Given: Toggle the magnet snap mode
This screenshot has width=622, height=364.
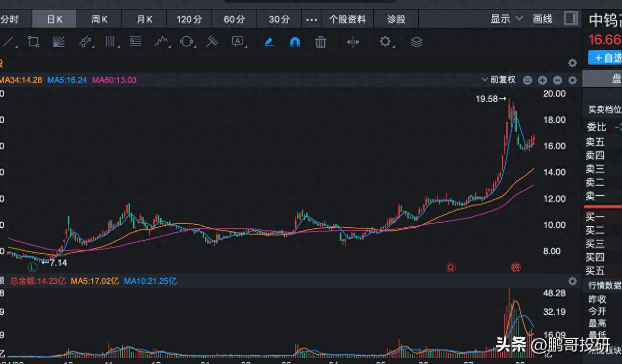Looking at the screenshot, I should click(295, 42).
